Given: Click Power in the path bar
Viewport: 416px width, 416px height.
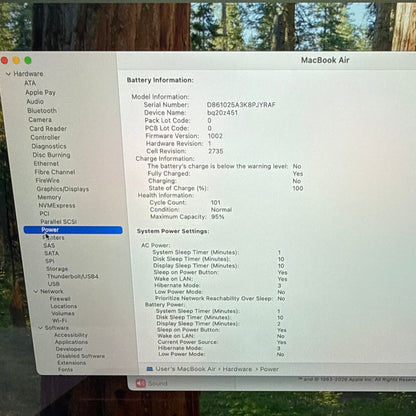Looking at the screenshot, I should click(x=269, y=369).
